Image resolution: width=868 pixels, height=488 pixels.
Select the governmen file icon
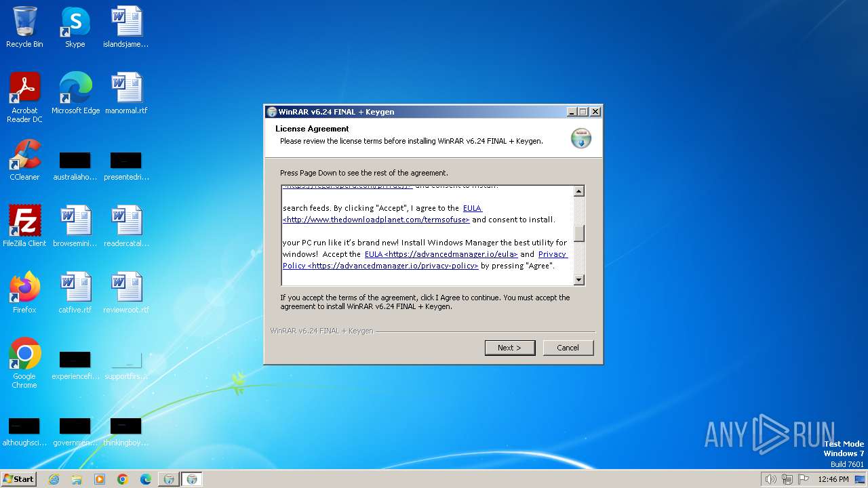coord(75,432)
